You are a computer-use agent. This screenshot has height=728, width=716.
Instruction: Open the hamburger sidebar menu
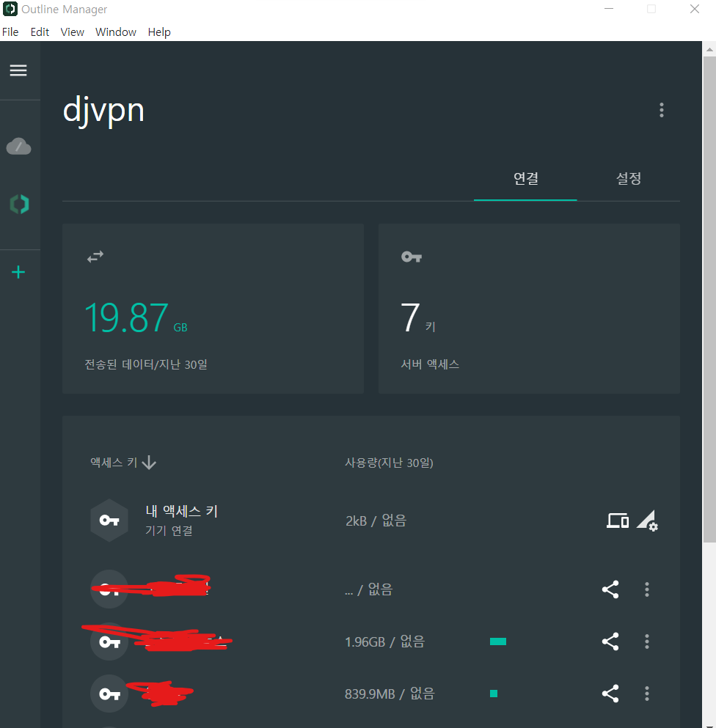pos(18,70)
